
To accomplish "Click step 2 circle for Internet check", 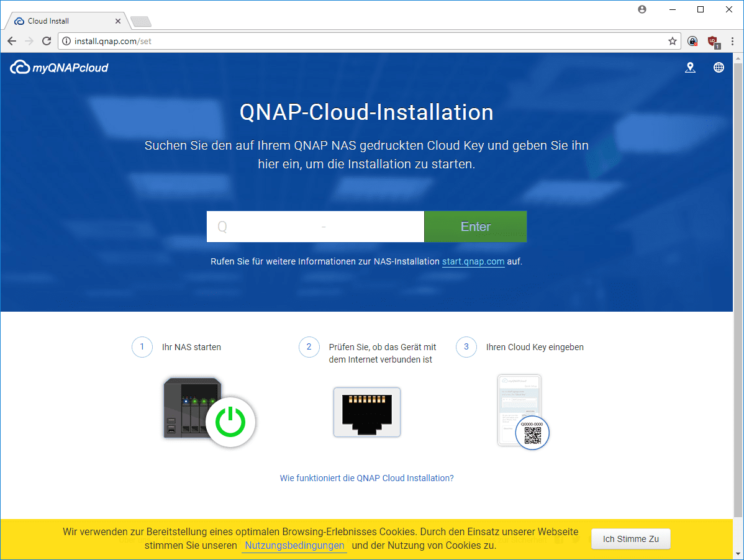I will 309,347.
